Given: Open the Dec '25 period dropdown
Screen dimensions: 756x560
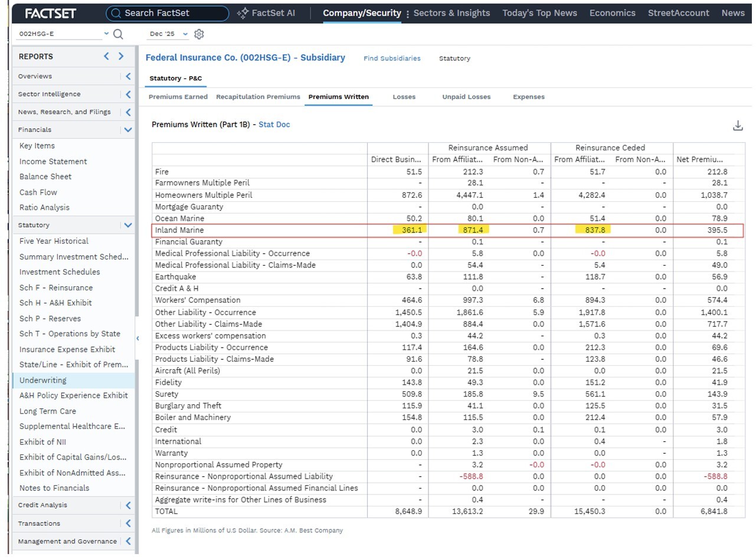Looking at the screenshot, I should click(168, 34).
